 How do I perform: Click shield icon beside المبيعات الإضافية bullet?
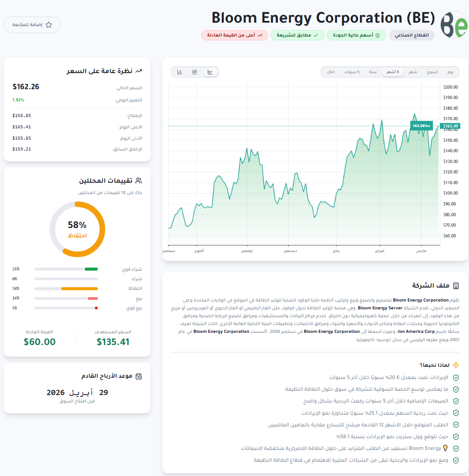coord(456,401)
